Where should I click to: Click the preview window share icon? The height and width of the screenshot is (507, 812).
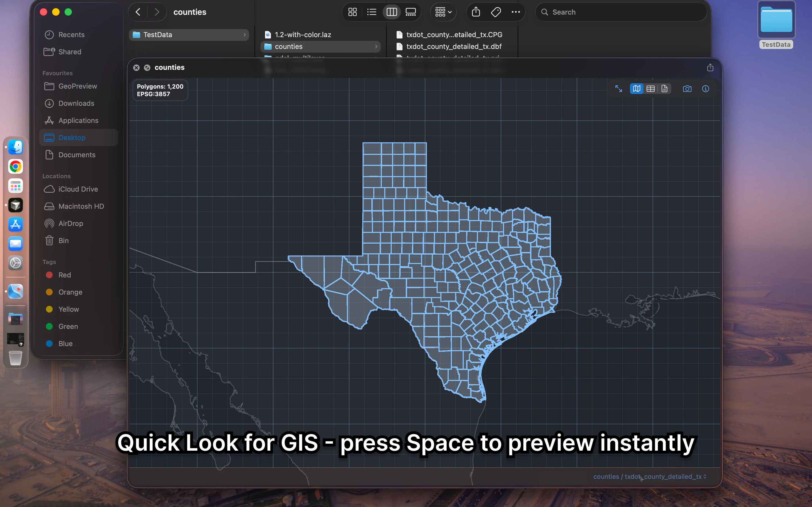(x=710, y=68)
